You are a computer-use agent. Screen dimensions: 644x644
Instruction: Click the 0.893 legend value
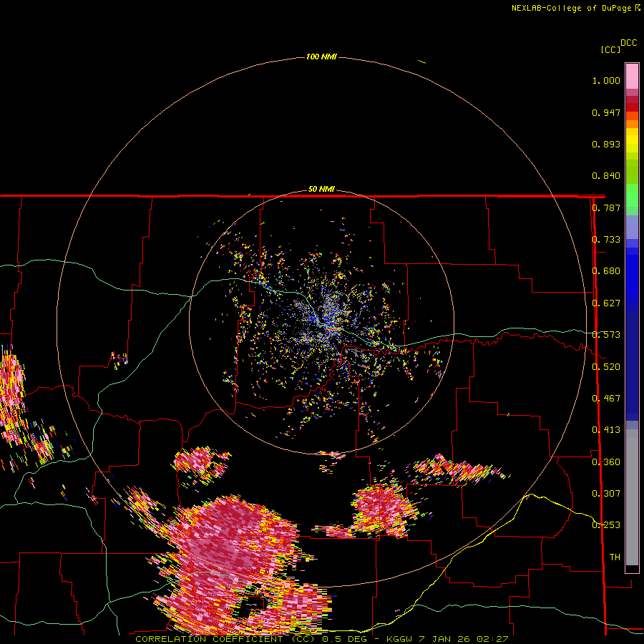(606, 144)
